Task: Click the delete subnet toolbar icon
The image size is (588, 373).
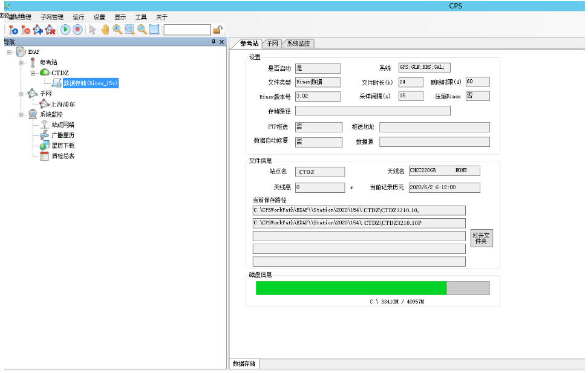Action: [50, 30]
